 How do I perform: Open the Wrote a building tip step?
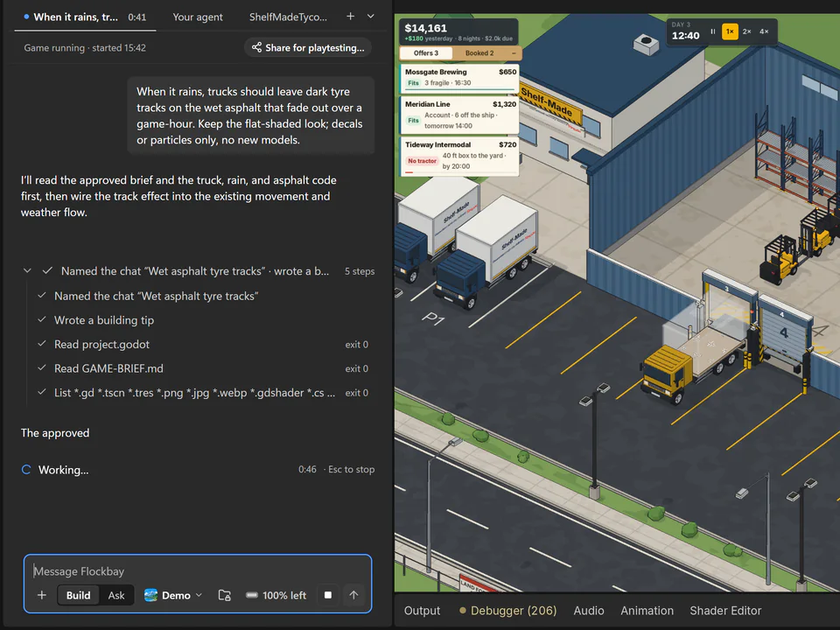202,320
